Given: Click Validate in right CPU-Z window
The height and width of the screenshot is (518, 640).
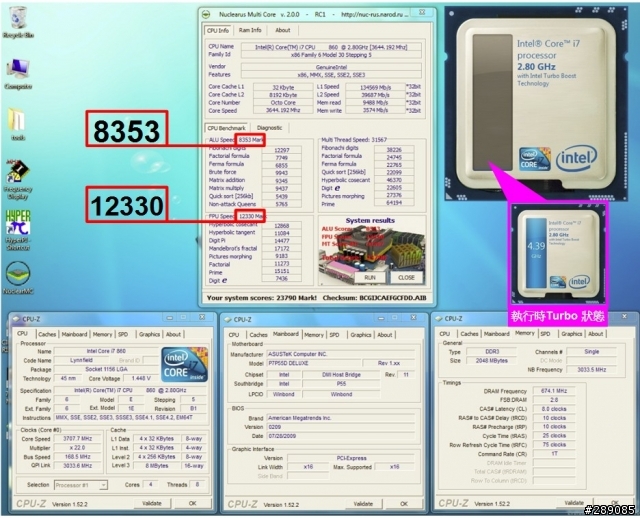Looking at the screenshot, I should click(x=573, y=502).
